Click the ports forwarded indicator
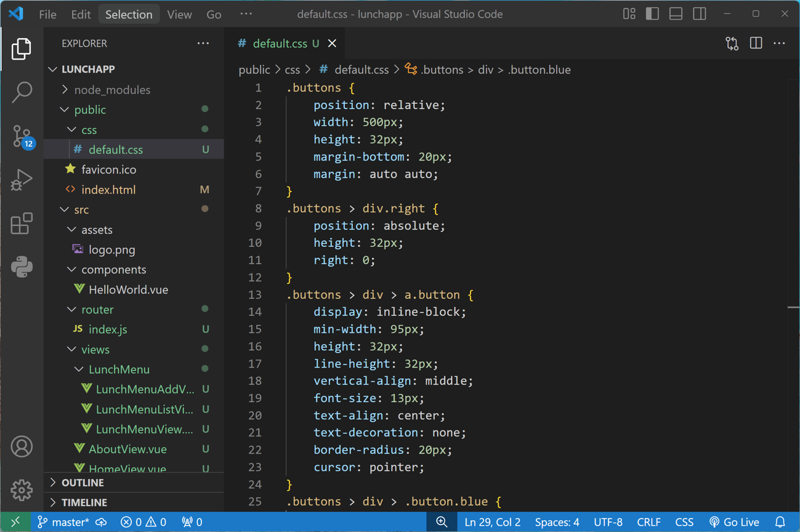This screenshot has width=800, height=532. pyautogui.click(x=192, y=522)
